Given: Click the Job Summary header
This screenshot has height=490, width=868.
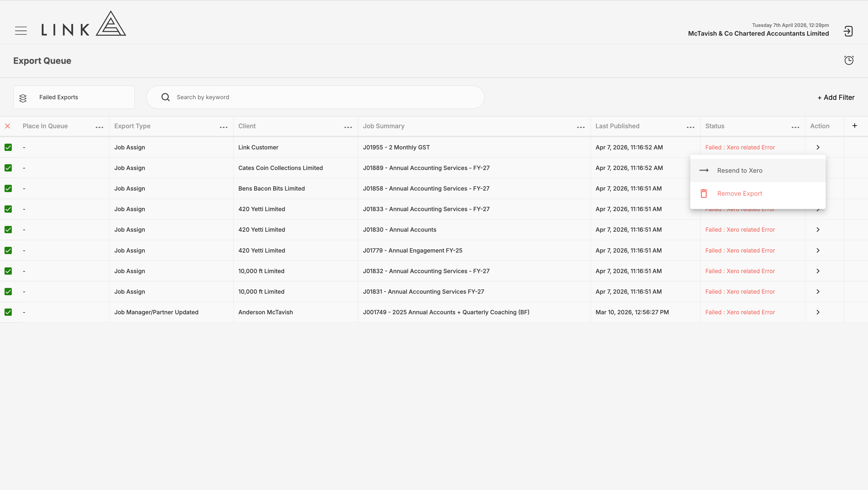Looking at the screenshot, I should tap(384, 126).
